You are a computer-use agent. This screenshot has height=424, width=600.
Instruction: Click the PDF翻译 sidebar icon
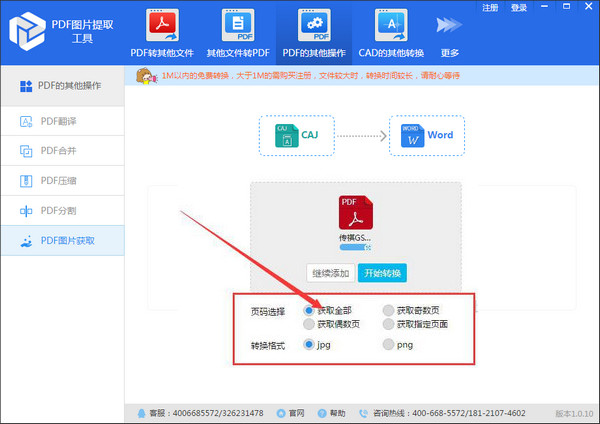[26, 122]
